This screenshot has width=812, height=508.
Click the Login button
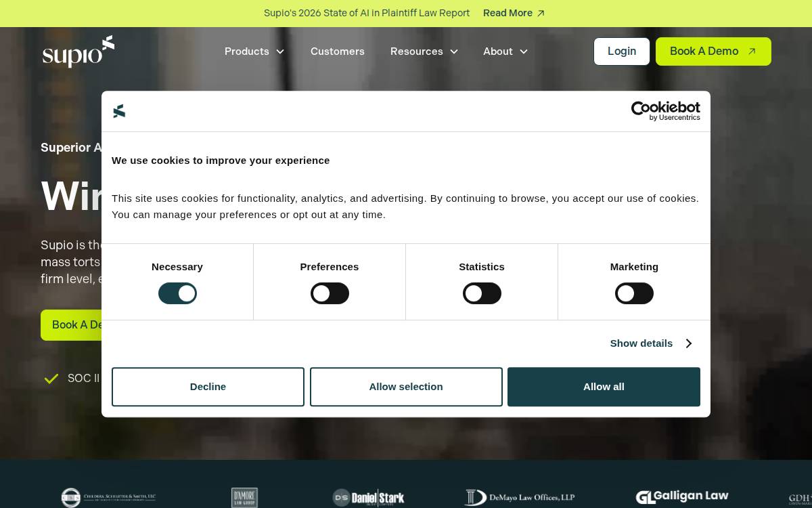(622, 51)
